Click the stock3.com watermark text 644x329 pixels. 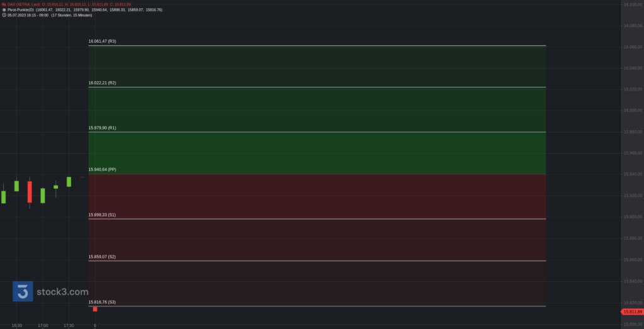[x=62, y=292]
